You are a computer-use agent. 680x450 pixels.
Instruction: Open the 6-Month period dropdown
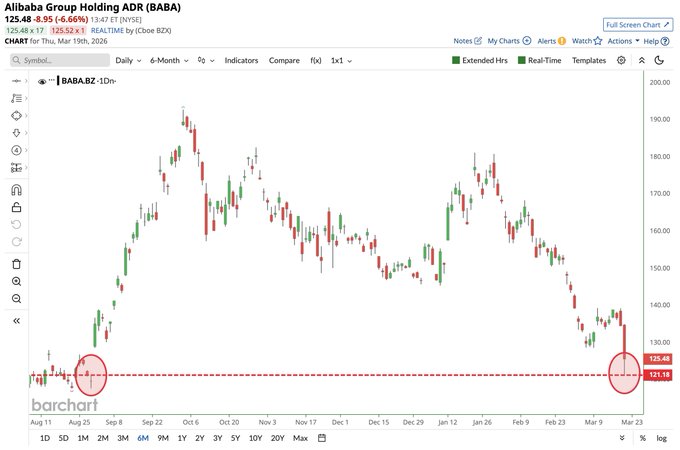[x=169, y=60]
